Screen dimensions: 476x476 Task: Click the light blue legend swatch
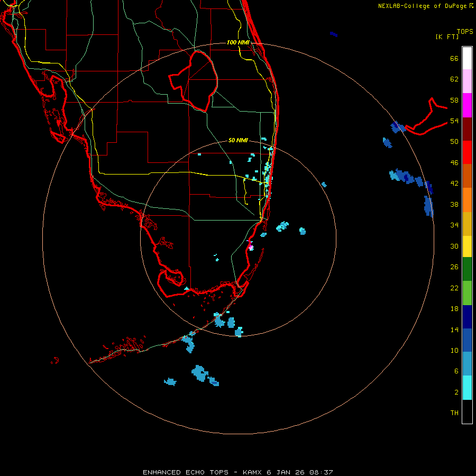pyautogui.click(x=467, y=364)
